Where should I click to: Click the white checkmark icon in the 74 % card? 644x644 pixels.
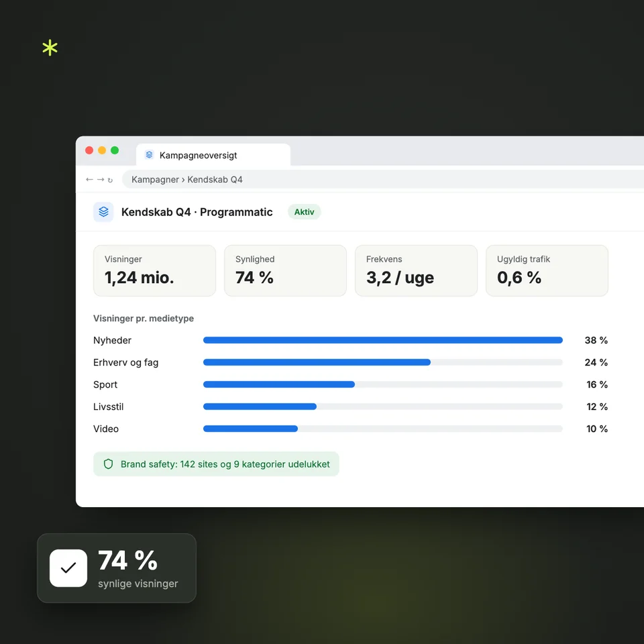[x=68, y=568]
